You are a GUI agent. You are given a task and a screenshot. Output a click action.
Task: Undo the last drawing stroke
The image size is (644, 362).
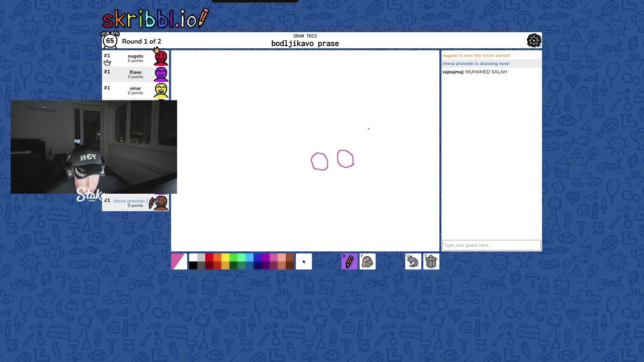(413, 261)
